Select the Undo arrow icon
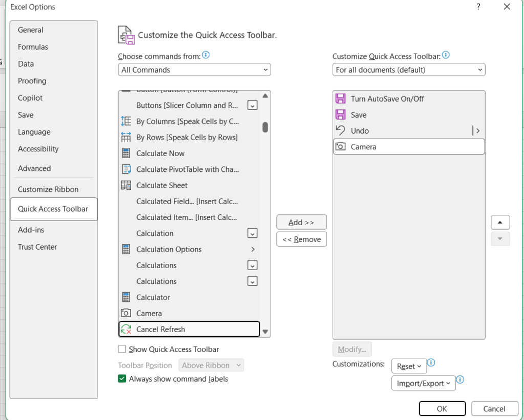The height and width of the screenshot is (420, 524). point(340,130)
